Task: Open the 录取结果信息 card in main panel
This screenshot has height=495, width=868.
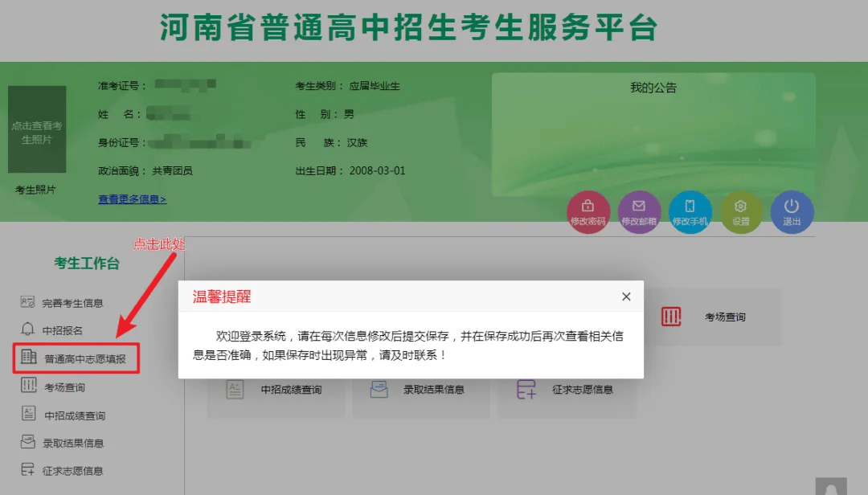Action: (x=421, y=398)
